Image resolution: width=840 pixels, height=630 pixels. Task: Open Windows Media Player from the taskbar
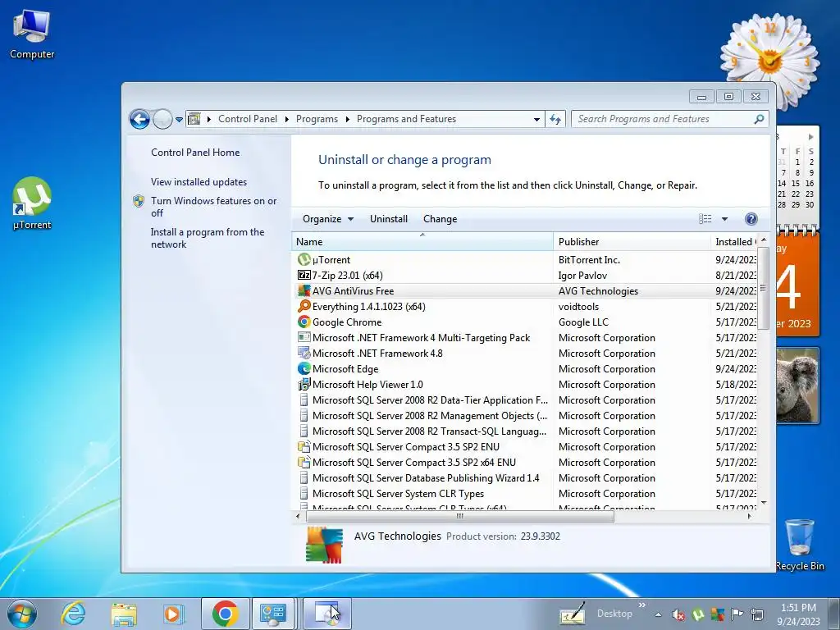173,614
